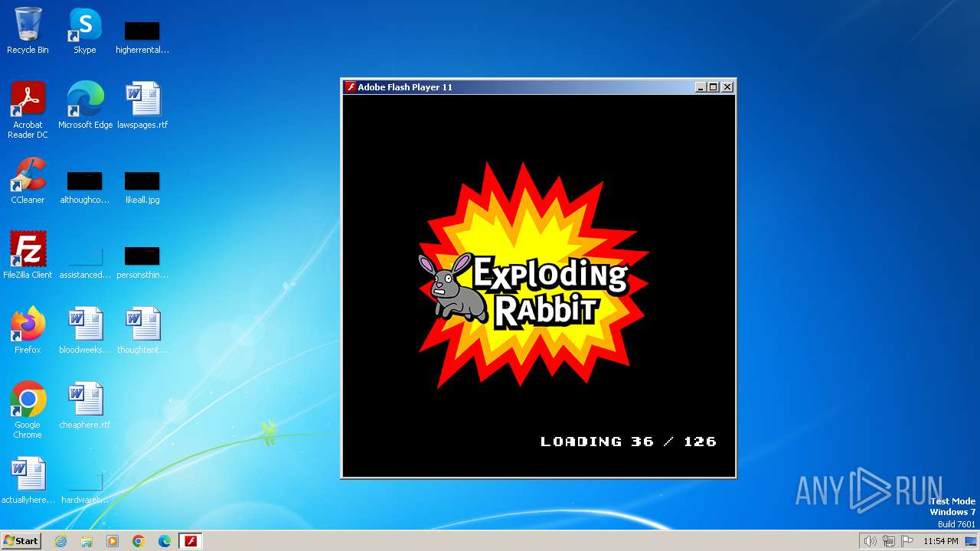Maximize the Adobe Flash Player window
Screen dimensions: 980x551
pos(713,87)
